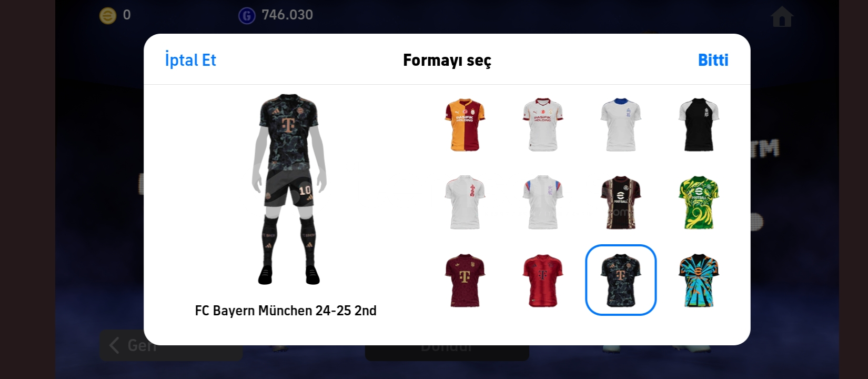868x379 pixels.
Task: Click the highlighted black Bayern 2nd jersey
Action: pyautogui.click(x=621, y=281)
